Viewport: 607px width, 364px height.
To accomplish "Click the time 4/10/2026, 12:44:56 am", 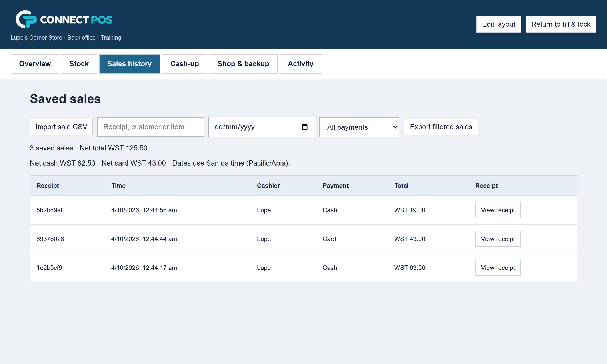I will (144, 210).
